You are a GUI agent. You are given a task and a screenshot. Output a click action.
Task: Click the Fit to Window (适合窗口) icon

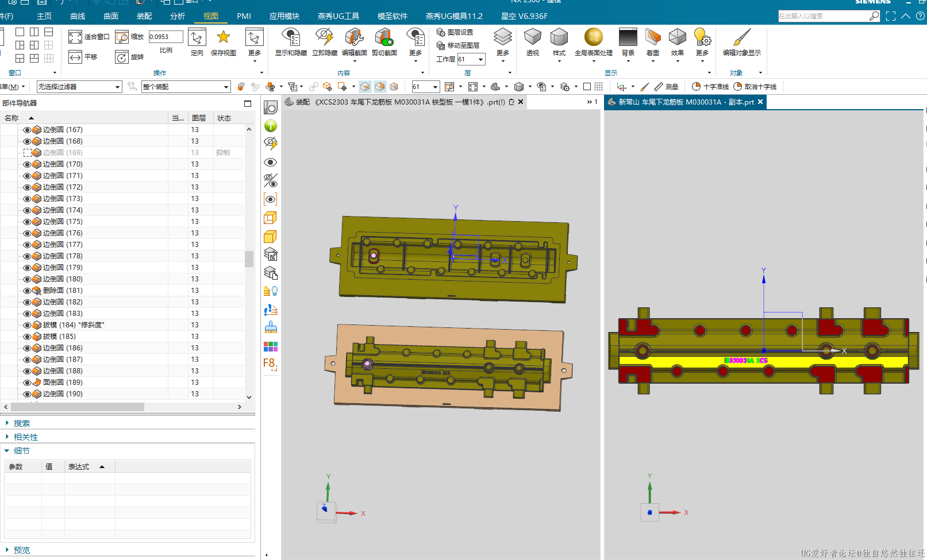pyautogui.click(x=75, y=37)
